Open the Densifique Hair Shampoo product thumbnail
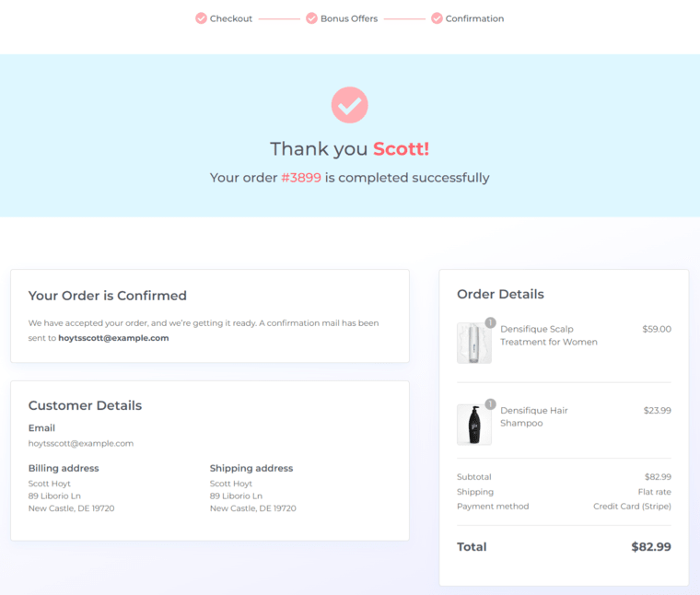Screen dimensions: 700x595 [x=474, y=425]
